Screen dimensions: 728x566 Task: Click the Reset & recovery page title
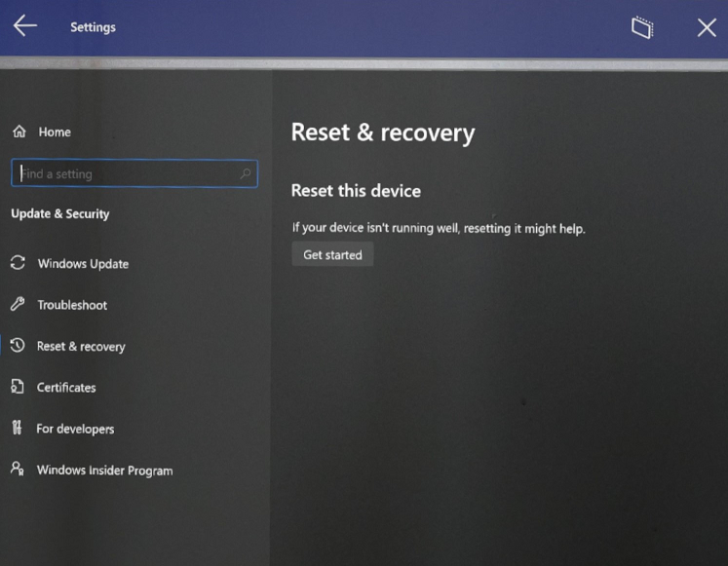click(x=383, y=132)
